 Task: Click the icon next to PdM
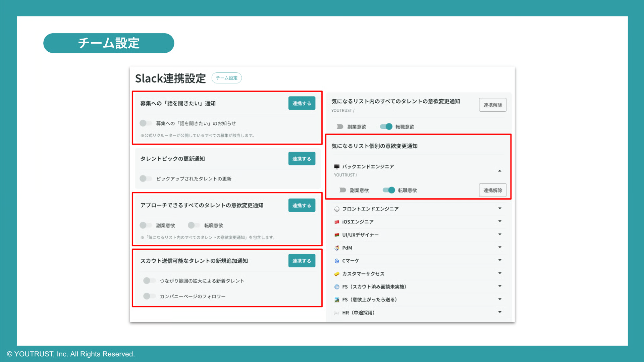pyautogui.click(x=336, y=248)
